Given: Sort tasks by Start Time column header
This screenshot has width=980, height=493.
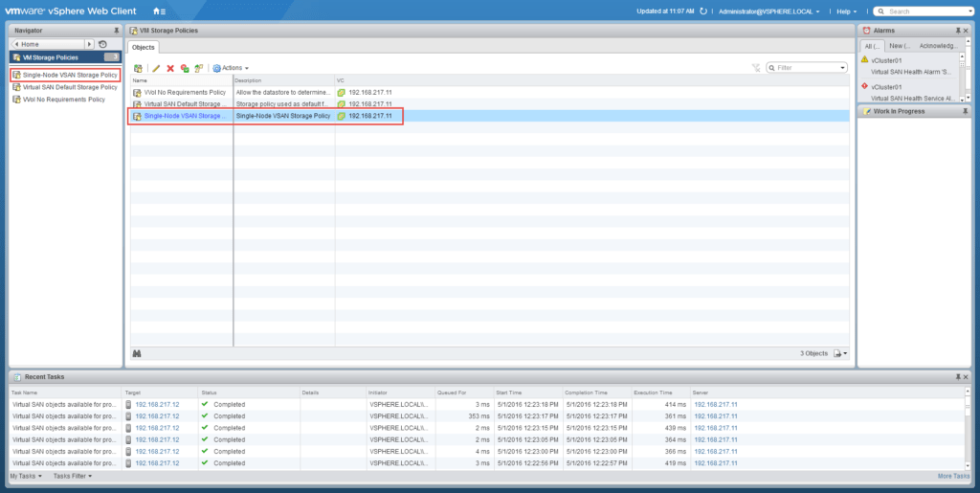Looking at the screenshot, I should pyautogui.click(x=527, y=392).
